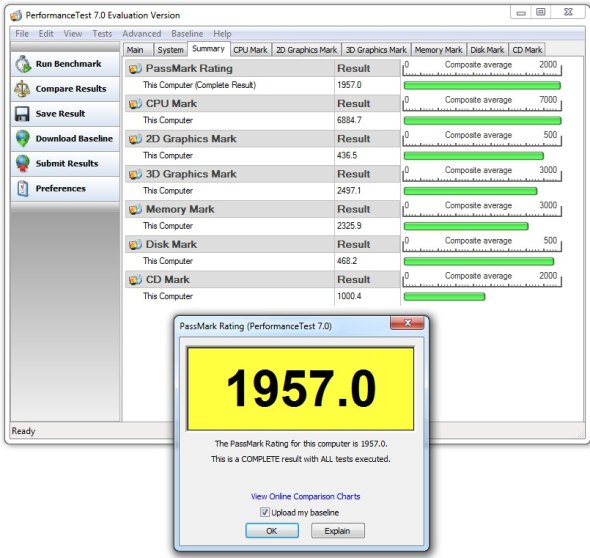Screen dimensions: 590x558
Task: Click the CPU Mark section icon
Action: [135, 103]
